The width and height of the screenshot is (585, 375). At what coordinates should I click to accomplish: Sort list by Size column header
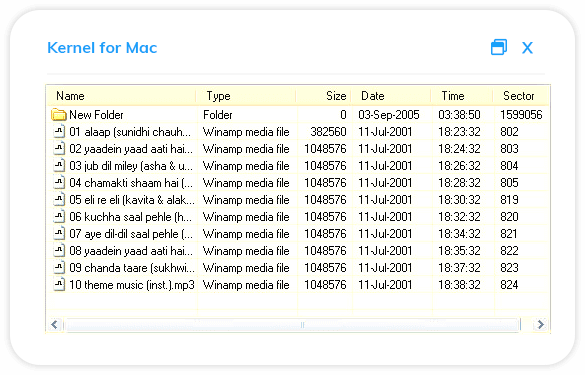pyautogui.click(x=323, y=96)
